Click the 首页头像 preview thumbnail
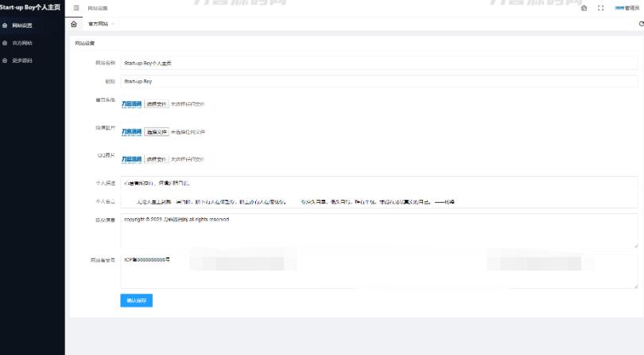 131,103
